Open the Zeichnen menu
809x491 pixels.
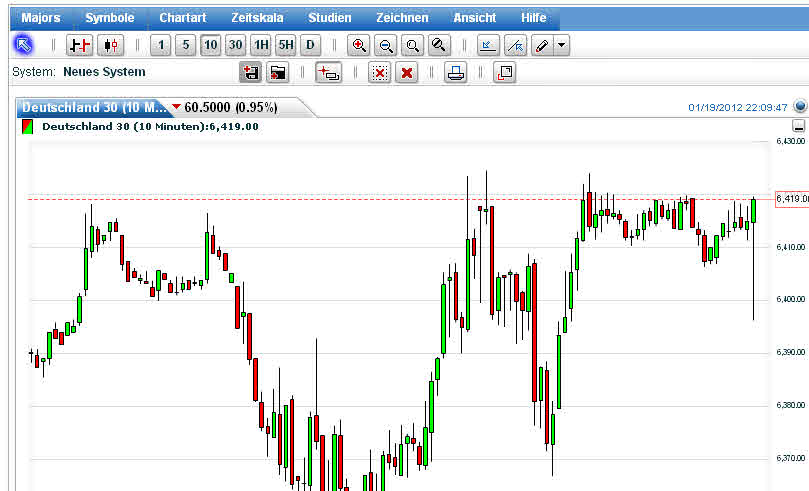pyautogui.click(x=402, y=18)
